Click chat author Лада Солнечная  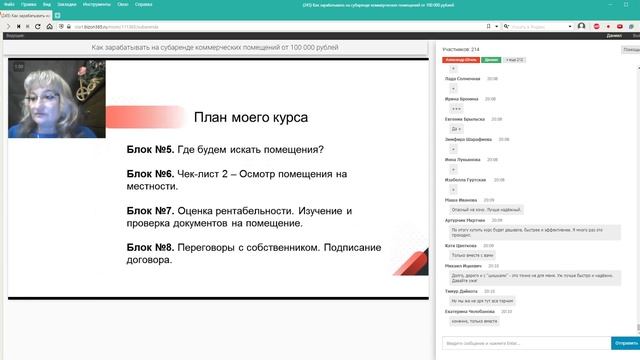click(462, 79)
